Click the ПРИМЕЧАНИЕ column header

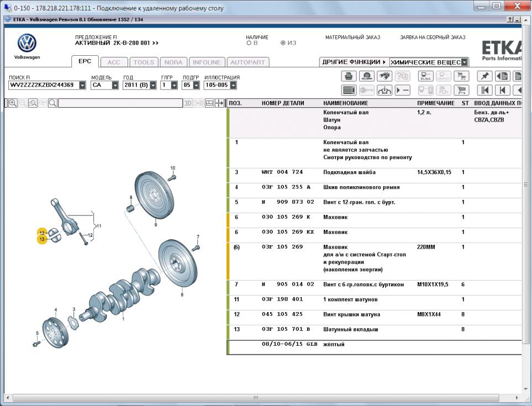pyautogui.click(x=436, y=103)
